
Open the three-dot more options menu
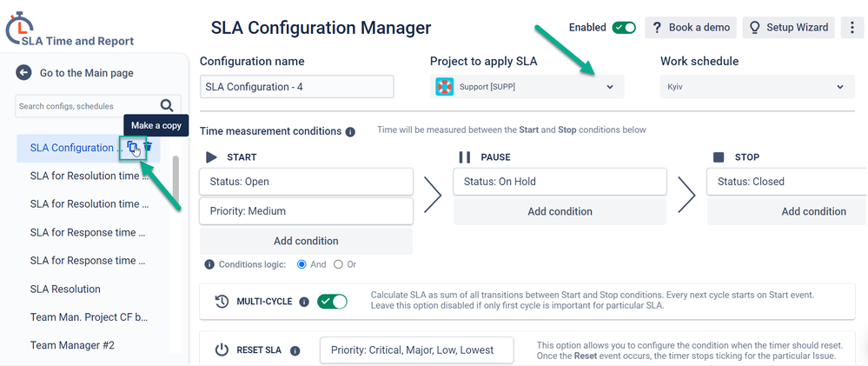click(851, 27)
